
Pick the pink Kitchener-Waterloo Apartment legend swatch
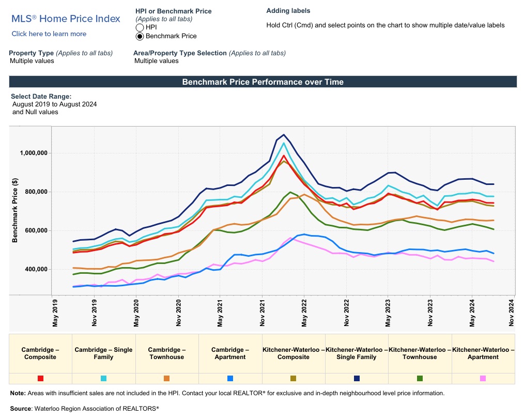tap(483, 379)
